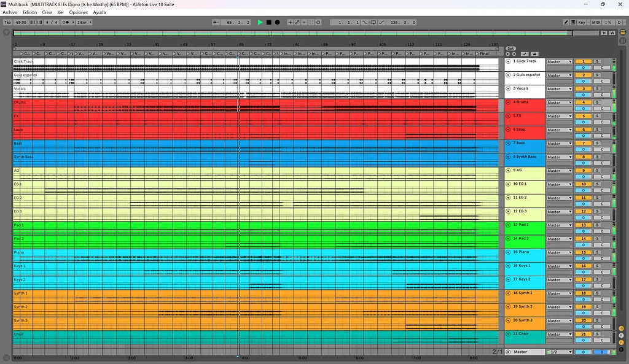Screen dimensions: 629x364
Task: Click the Set locator button
Action: [510, 48]
